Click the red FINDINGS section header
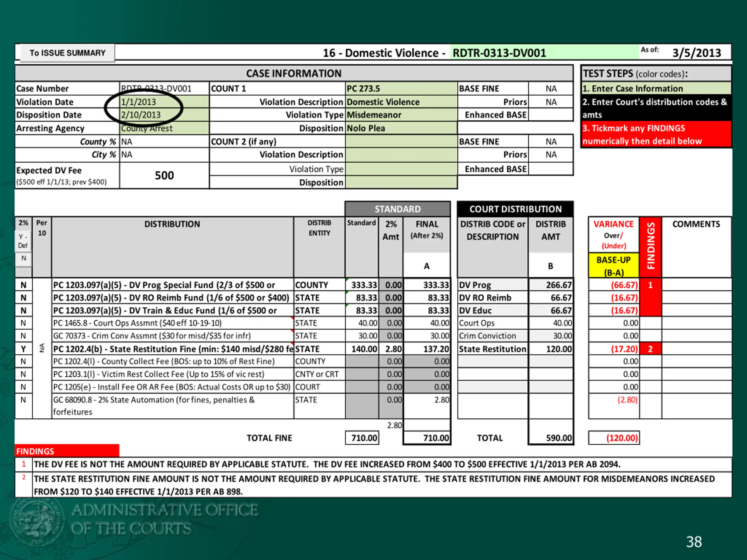Viewport: 747px width, 560px height. (x=67, y=451)
